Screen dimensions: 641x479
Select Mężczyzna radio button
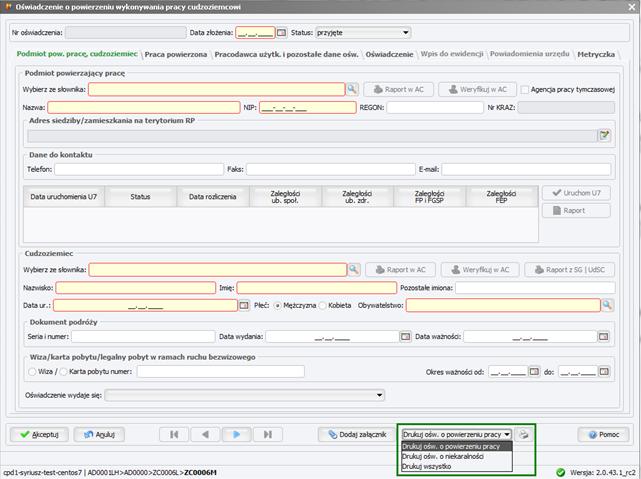point(278,306)
